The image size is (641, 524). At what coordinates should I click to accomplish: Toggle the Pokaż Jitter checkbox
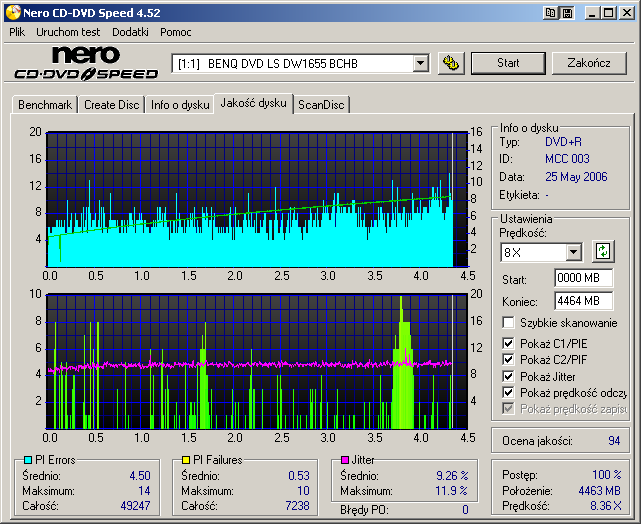[508, 376]
